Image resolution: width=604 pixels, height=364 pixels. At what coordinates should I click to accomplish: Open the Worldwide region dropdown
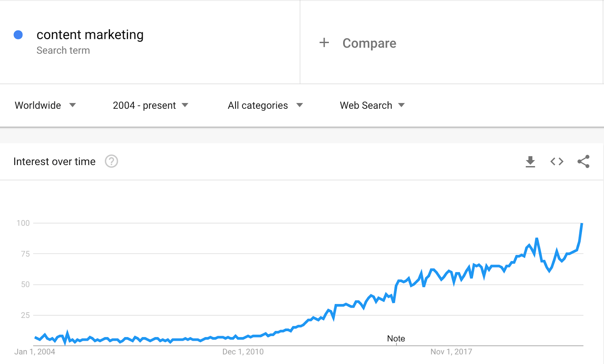(x=45, y=105)
